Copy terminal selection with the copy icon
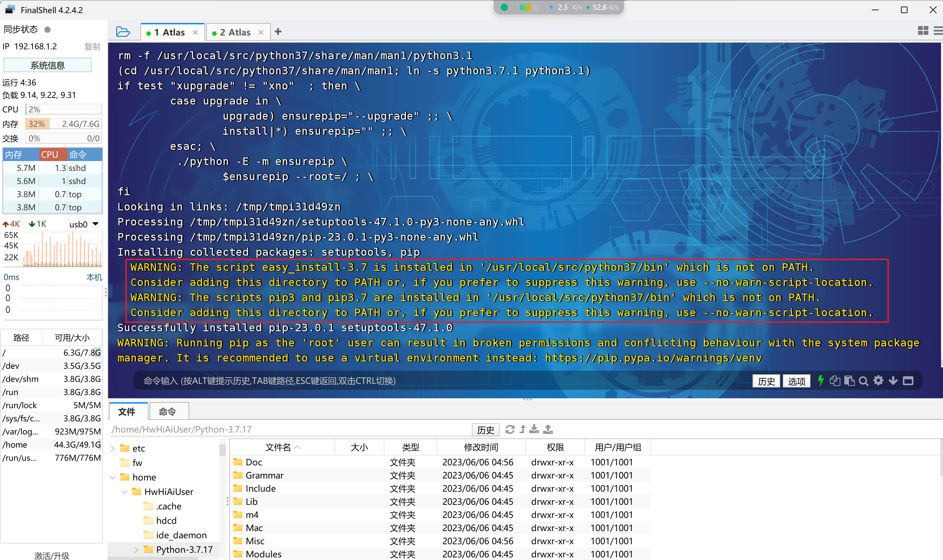 (x=834, y=381)
